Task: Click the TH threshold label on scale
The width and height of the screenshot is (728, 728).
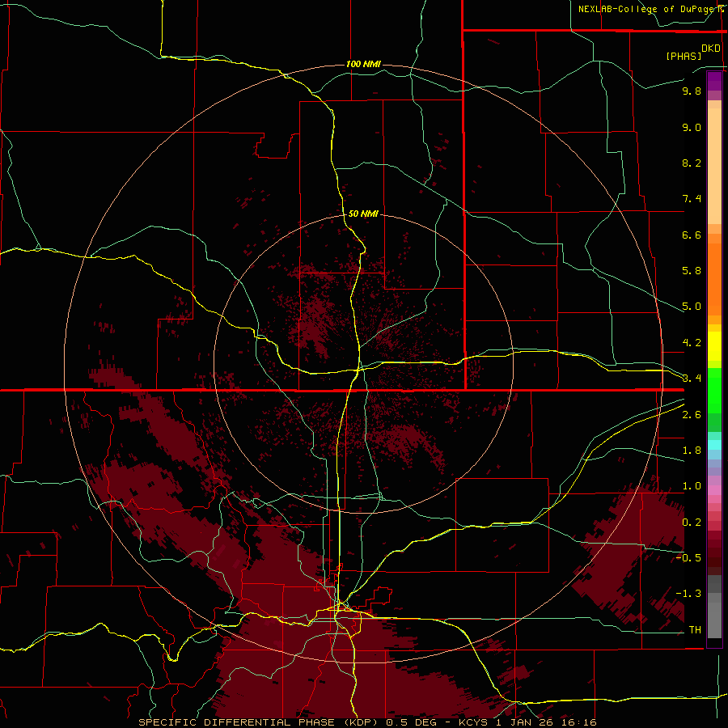Action: [695, 630]
